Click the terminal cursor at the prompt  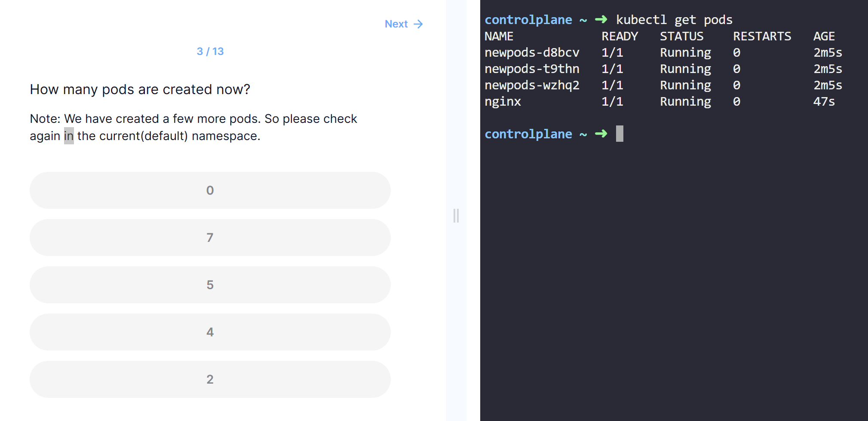coord(620,134)
